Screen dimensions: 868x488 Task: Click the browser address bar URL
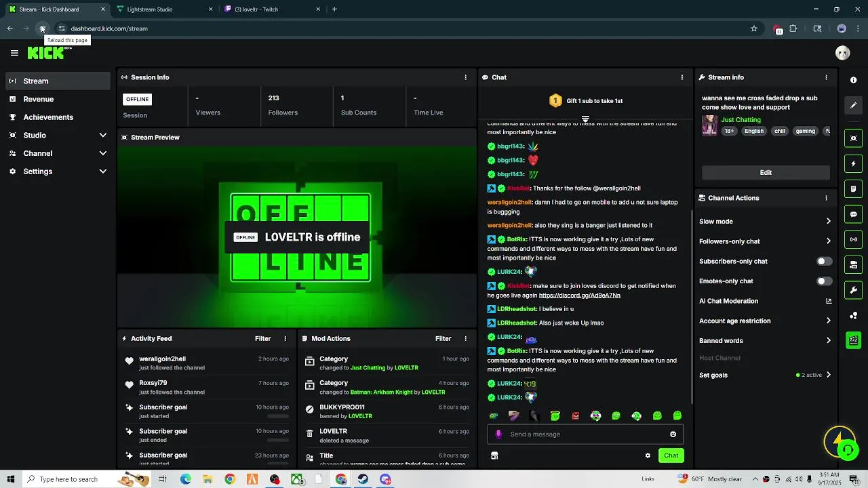point(109,28)
